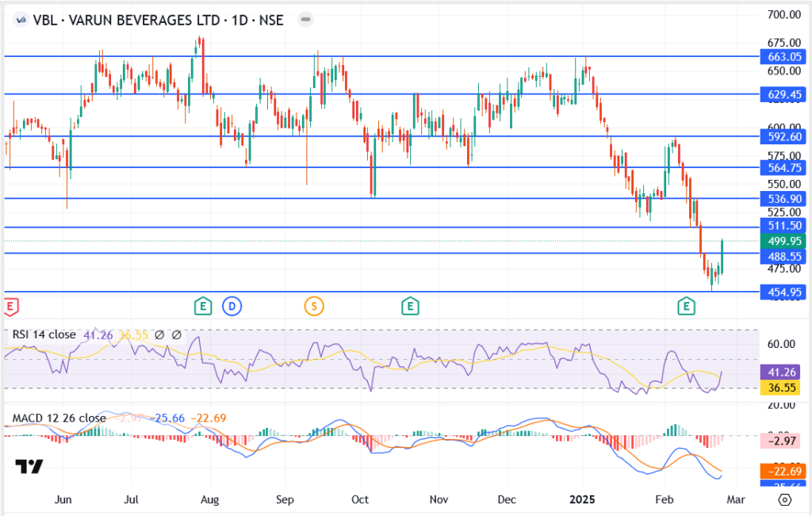Click the orange MACD -22.69 value label

781,471
